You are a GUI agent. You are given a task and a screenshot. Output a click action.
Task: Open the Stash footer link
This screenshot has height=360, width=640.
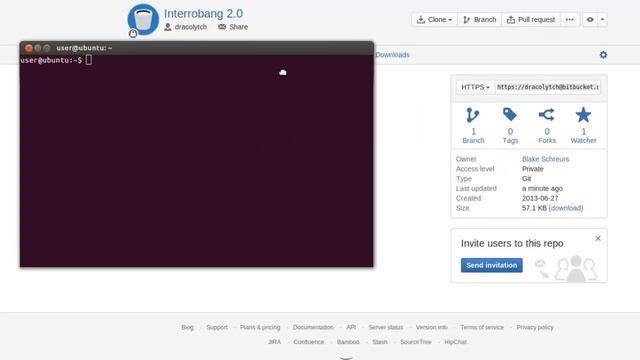coord(380,342)
